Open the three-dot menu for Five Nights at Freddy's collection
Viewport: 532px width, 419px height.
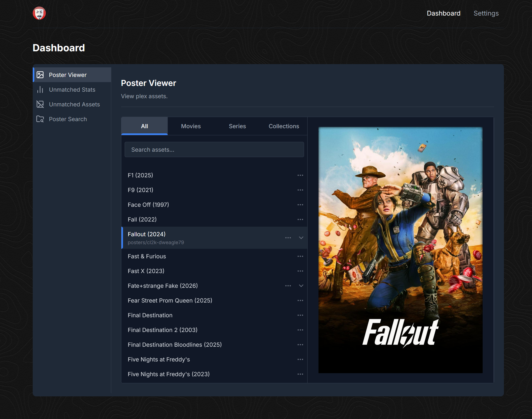300,359
